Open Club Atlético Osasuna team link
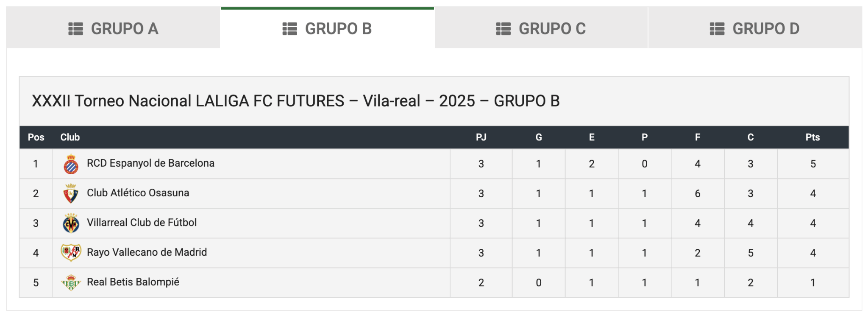Screen dimensions: 868x318 pyautogui.click(x=138, y=193)
